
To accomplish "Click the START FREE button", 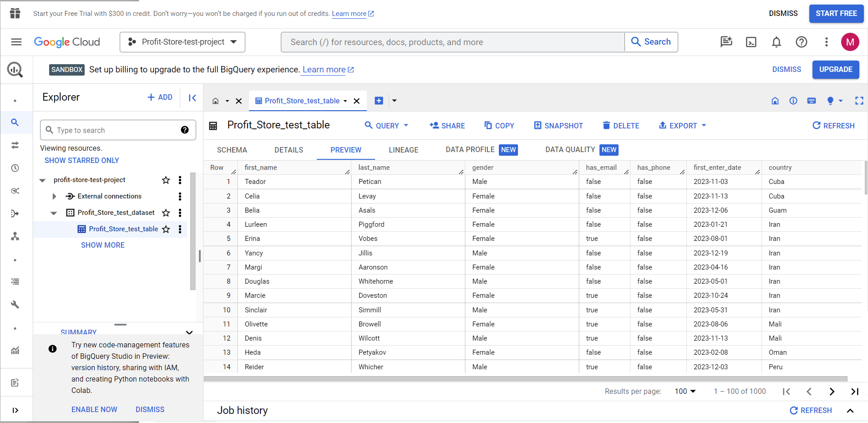I will coord(836,14).
